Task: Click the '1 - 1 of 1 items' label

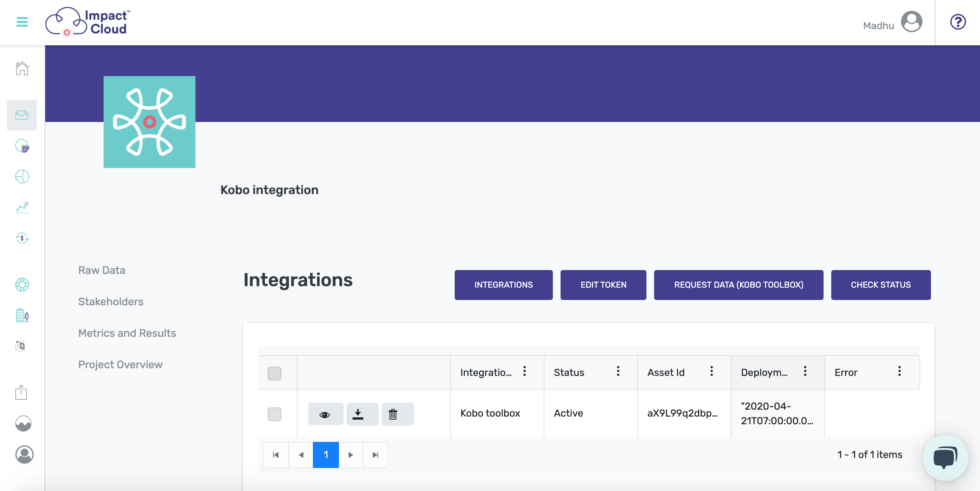Action: pyautogui.click(x=870, y=455)
